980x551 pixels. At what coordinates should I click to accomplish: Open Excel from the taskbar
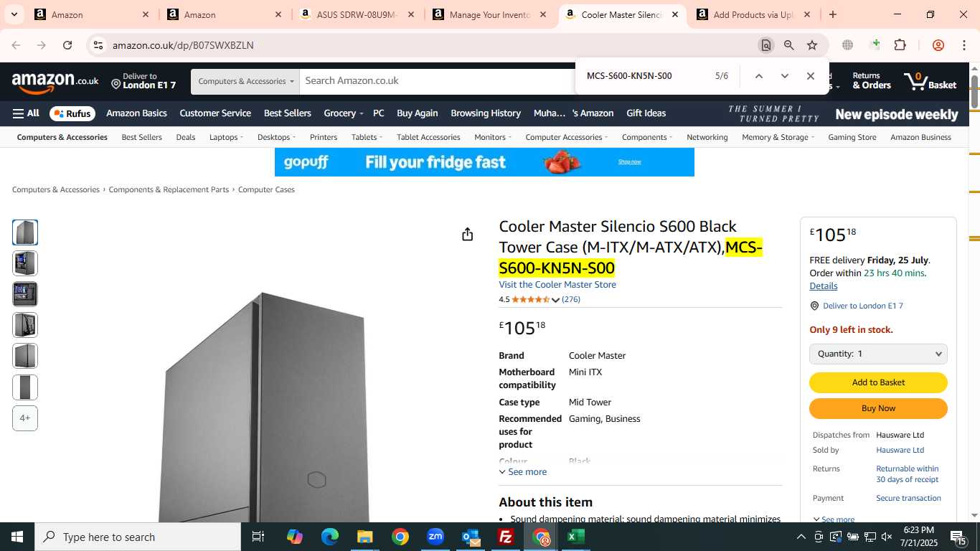click(575, 537)
